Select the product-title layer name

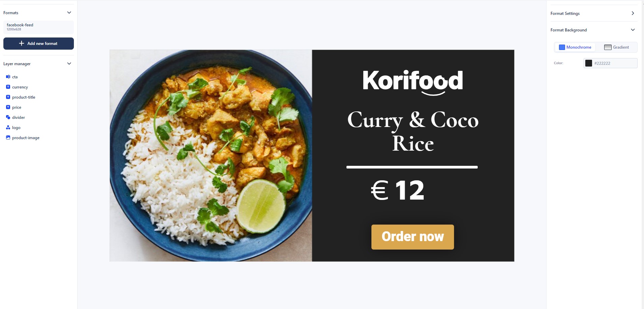(x=24, y=97)
